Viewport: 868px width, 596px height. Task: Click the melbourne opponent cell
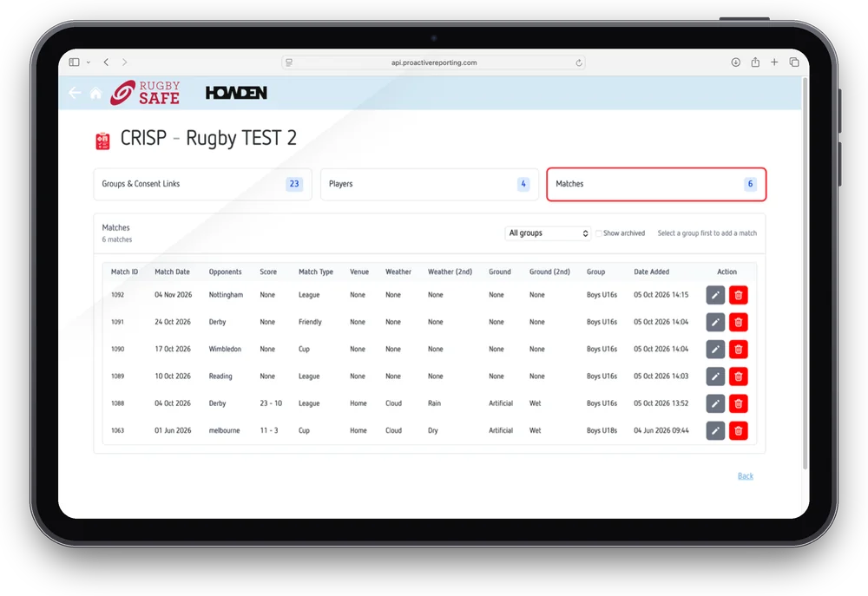click(224, 430)
